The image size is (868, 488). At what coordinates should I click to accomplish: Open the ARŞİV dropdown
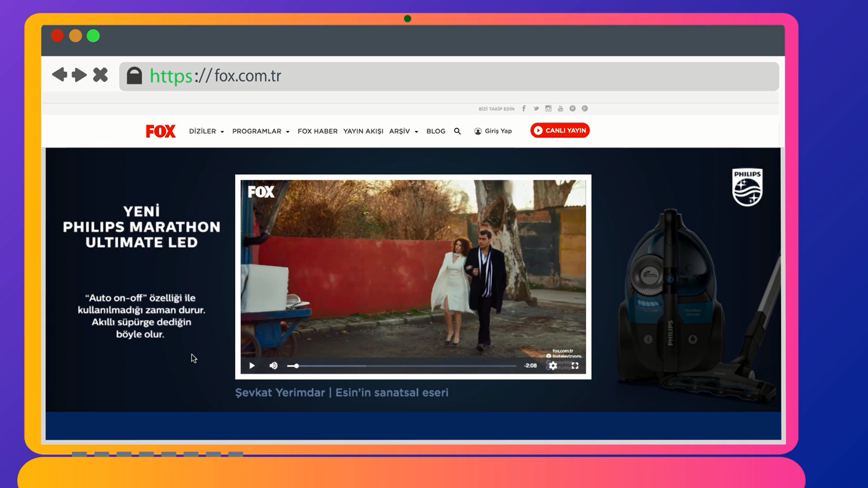click(403, 132)
